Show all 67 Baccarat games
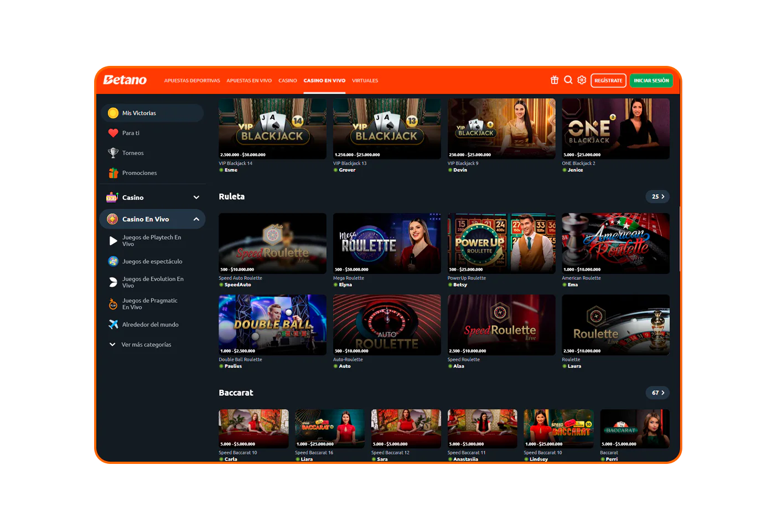This screenshot has height=532, width=777. click(x=657, y=392)
